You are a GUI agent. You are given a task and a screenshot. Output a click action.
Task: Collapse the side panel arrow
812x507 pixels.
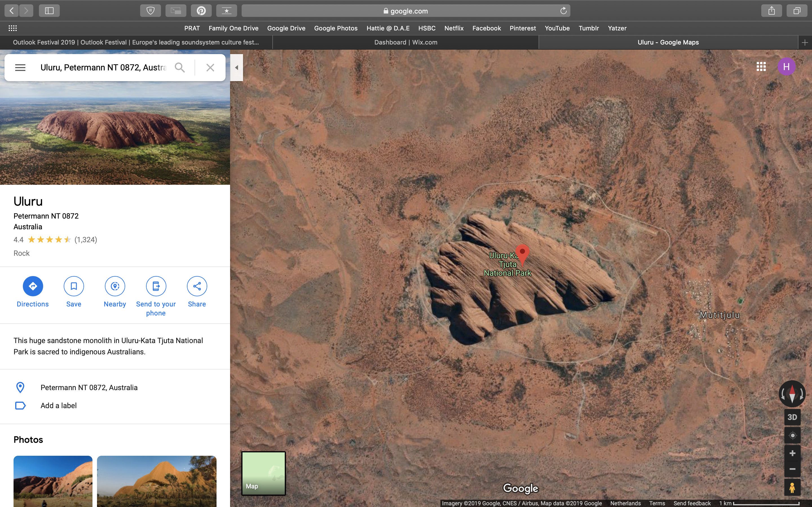click(237, 67)
